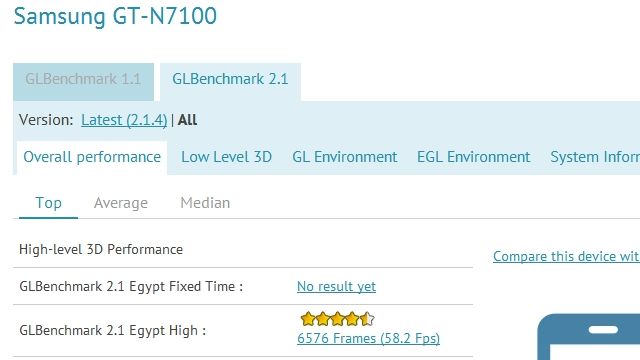This screenshot has width=640, height=360.
Task: Select the Top results sub-tab
Action: 48,203
